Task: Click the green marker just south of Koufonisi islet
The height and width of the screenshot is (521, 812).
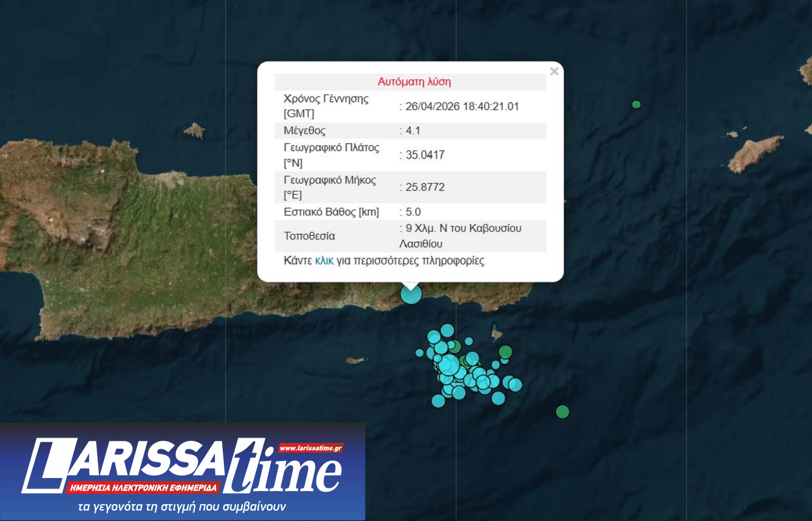Action: click(x=505, y=352)
